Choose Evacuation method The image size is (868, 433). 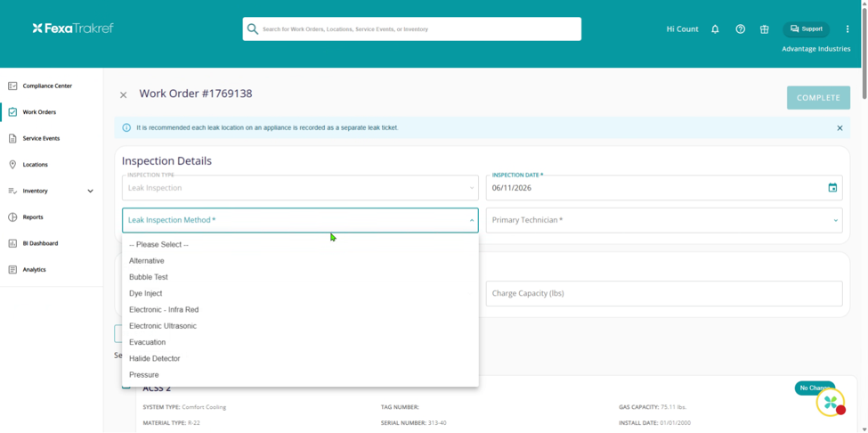point(300,342)
